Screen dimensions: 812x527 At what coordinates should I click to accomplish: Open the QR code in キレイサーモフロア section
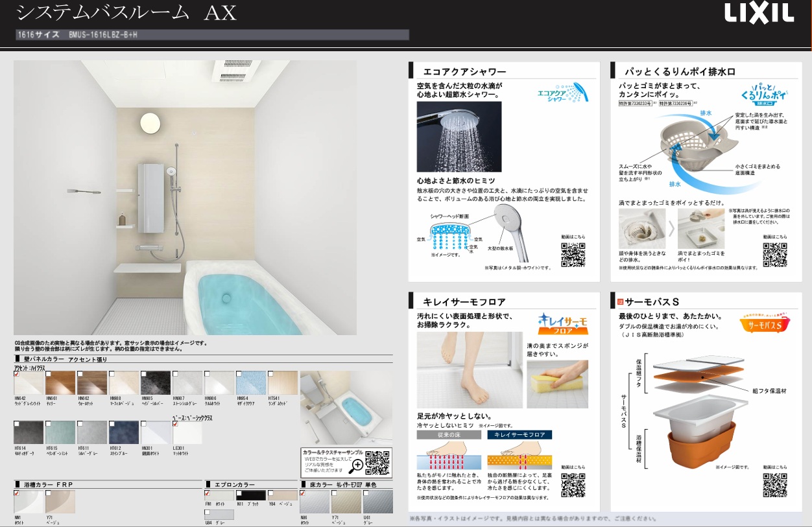[x=573, y=484]
